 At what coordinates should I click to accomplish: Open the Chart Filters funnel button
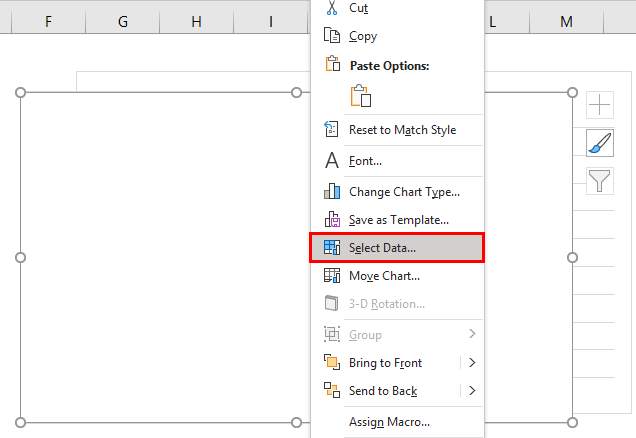[599, 180]
